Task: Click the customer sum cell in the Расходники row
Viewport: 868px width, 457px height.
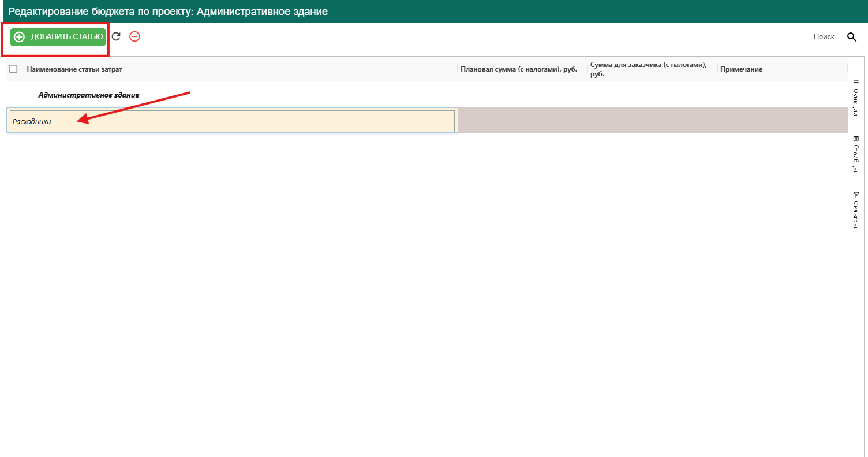Action: point(652,120)
